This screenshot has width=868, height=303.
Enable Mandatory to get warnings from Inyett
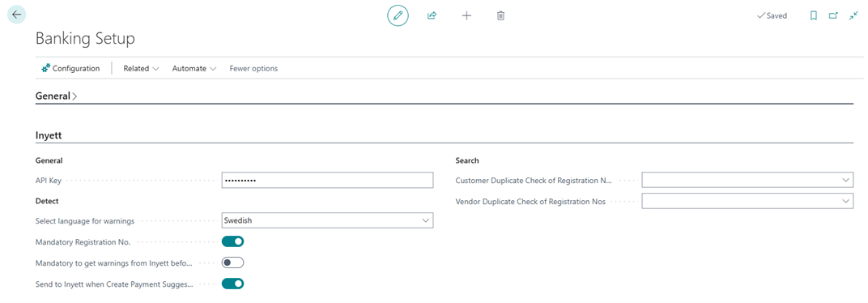coord(232,262)
